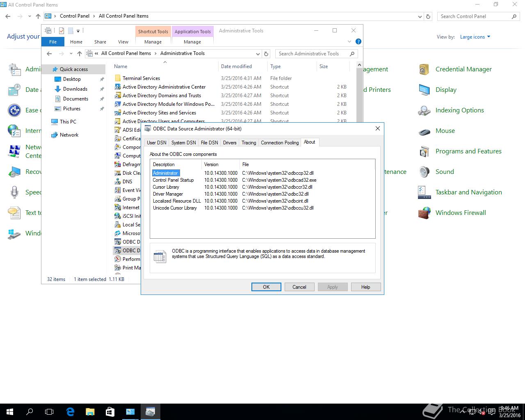Switch to the Connection Pooling tab
The width and height of the screenshot is (525, 420).
click(x=280, y=143)
